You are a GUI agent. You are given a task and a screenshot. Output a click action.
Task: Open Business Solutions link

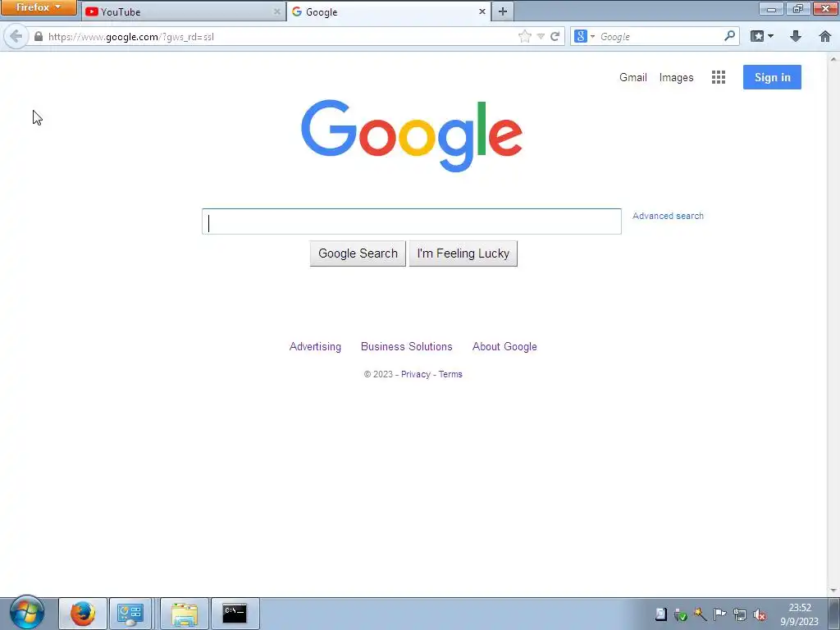(x=407, y=347)
